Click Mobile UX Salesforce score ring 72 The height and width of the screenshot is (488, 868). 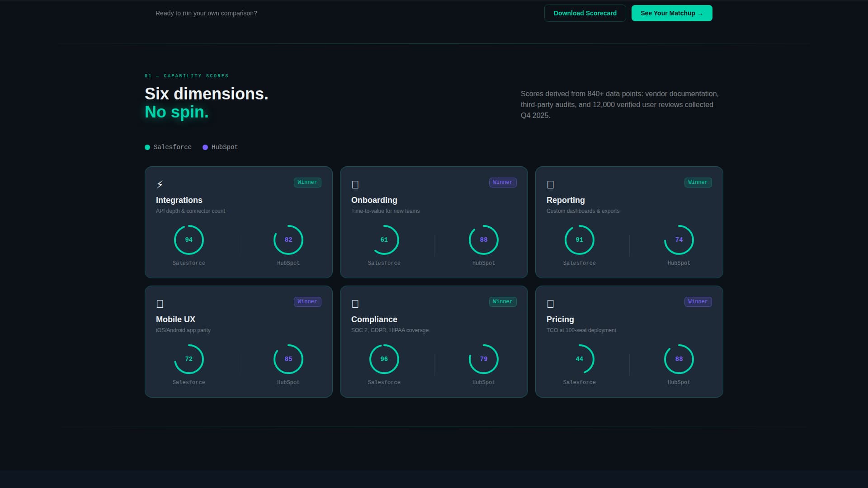coord(189,359)
